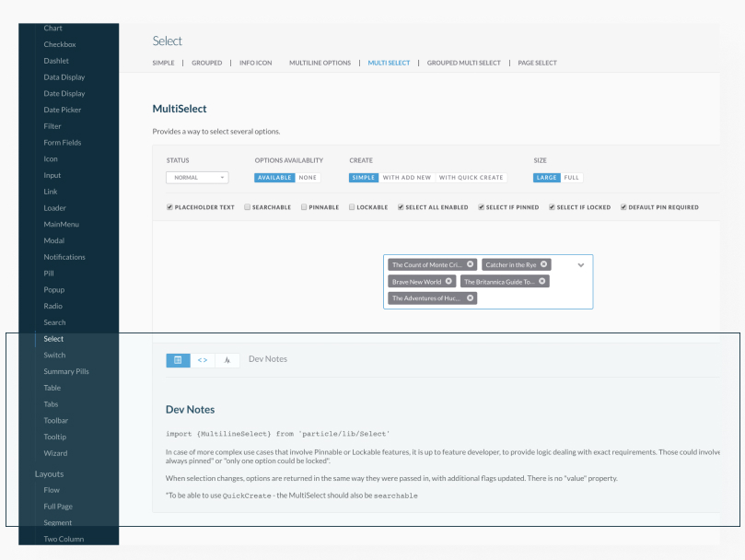Open the code view icon tab
The width and height of the screenshot is (745, 560).
coord(203,359)
